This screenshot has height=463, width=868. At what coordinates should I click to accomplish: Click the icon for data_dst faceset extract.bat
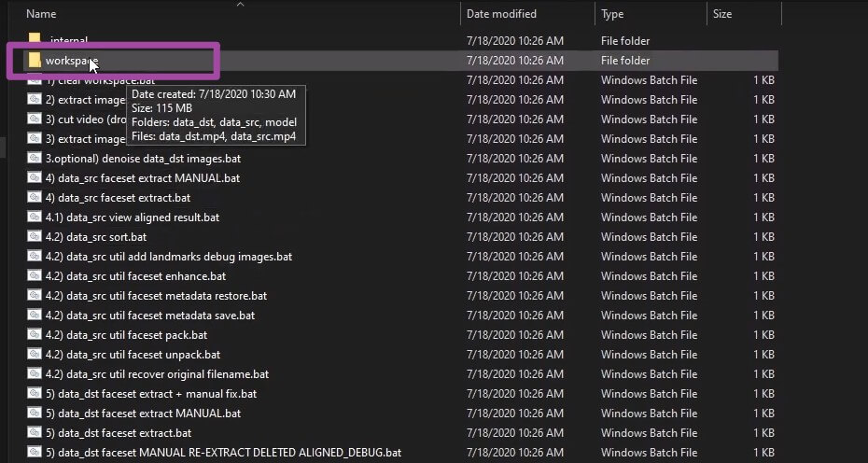[35, 433]
